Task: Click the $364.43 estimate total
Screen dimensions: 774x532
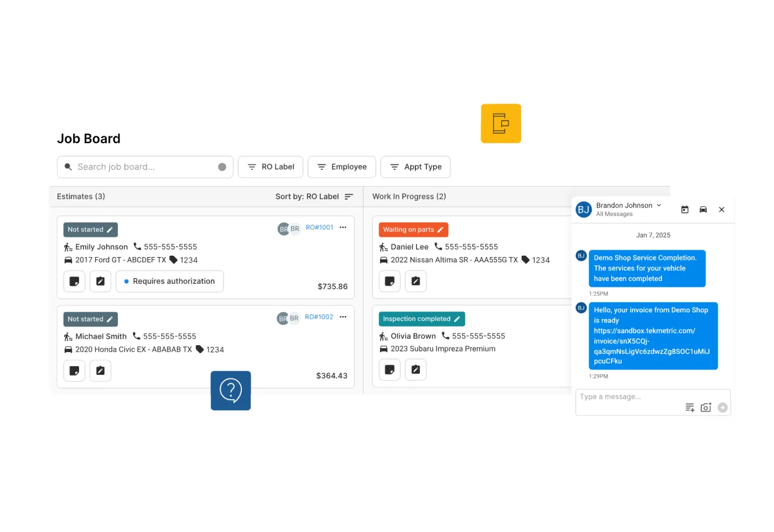Action: [x=332, y=376]
